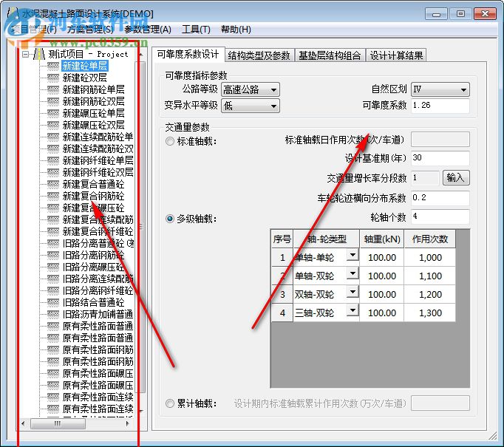This screenshot has height=447, width=504.
Task: Open the 工具(T) menu
Action: click(x=196, y=30)
